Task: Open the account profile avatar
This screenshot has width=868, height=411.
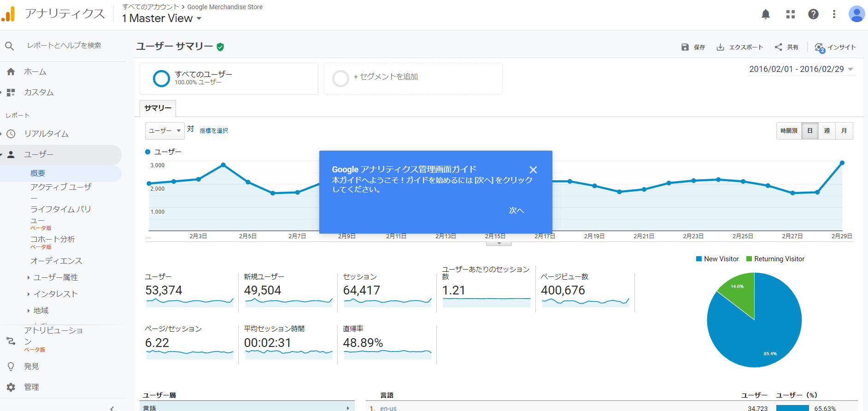Action: (x=856, y=14)
